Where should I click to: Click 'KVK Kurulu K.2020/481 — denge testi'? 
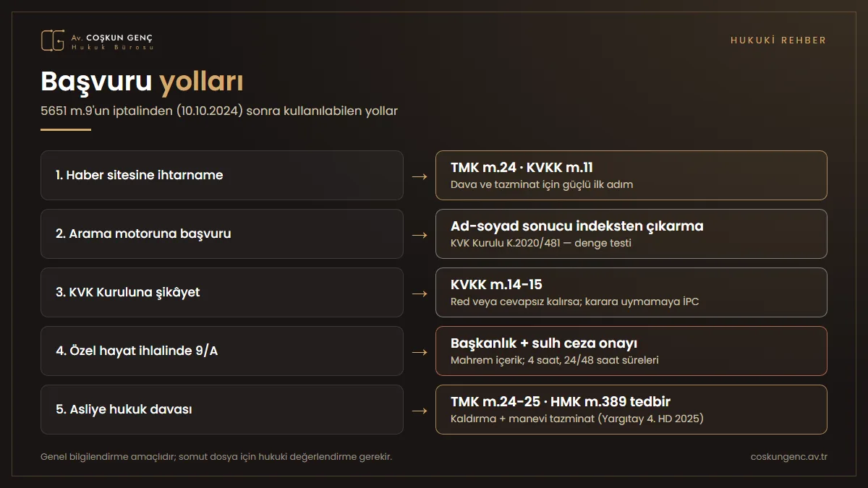coord(541,243)
